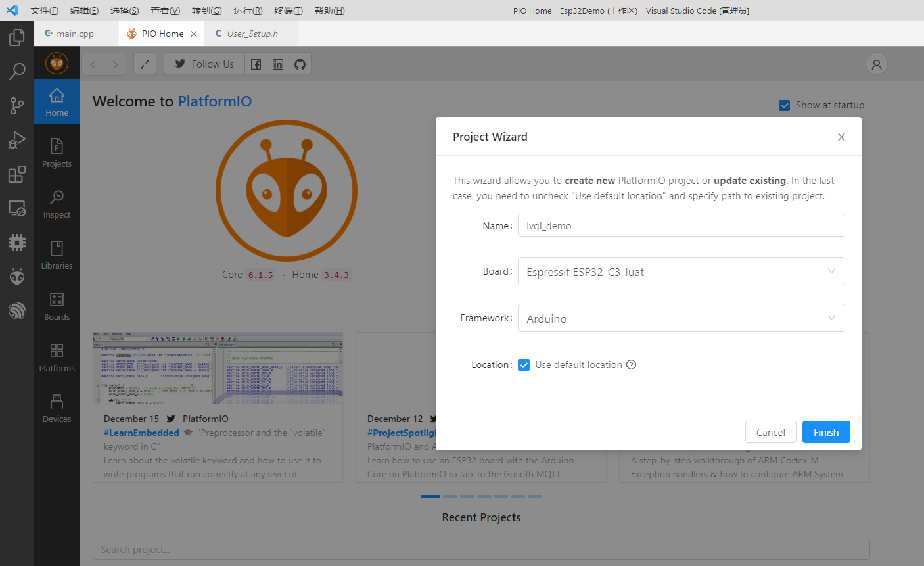This screenshot has height=566, width=924.
Task: Open the 转到(G) menu
Action: click(x=207, y=11)
